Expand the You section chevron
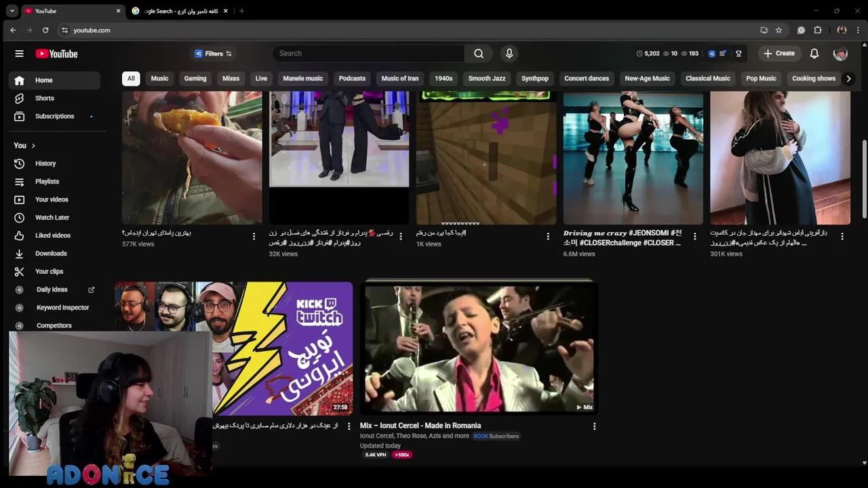The image size is (868, 488). (33, 146)
